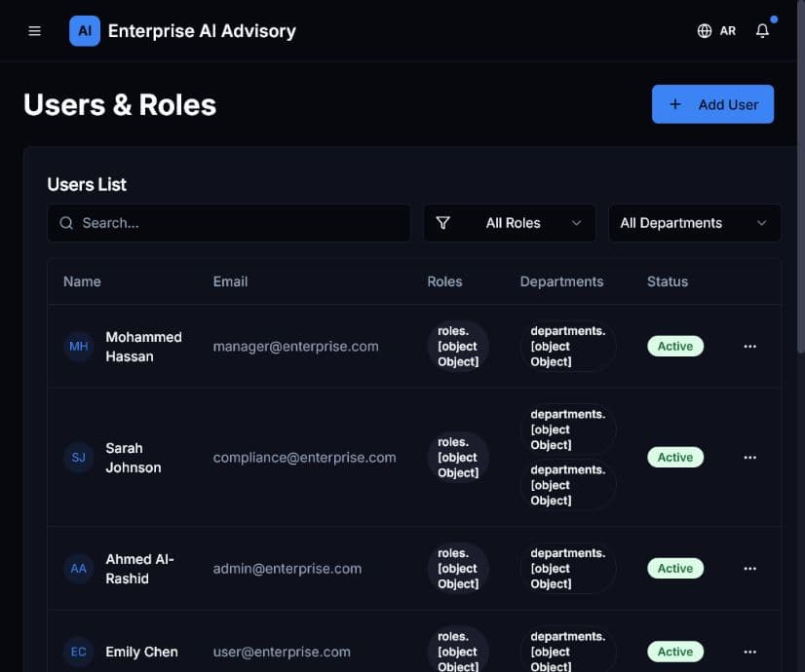Focus the Search users field
This screenshot has width=805, height=672.
click(229, 223)
